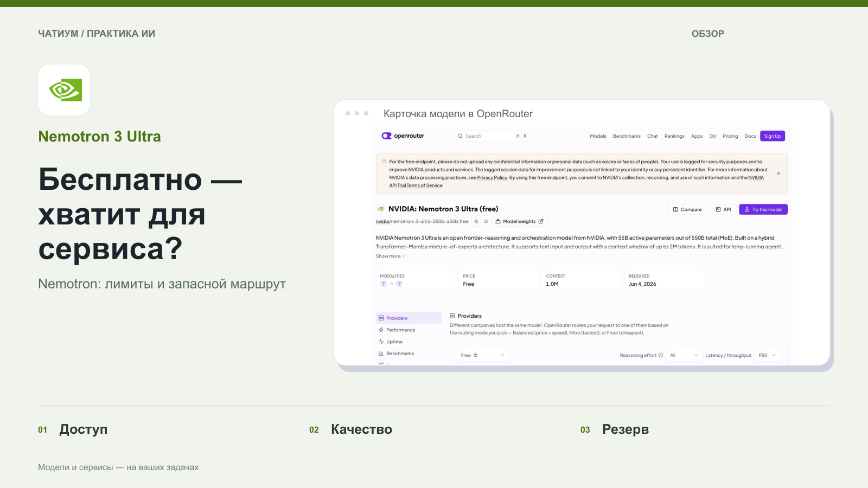Click the Context value 1.0M
The image size is (868, 488).
click(x=552, y=284)
